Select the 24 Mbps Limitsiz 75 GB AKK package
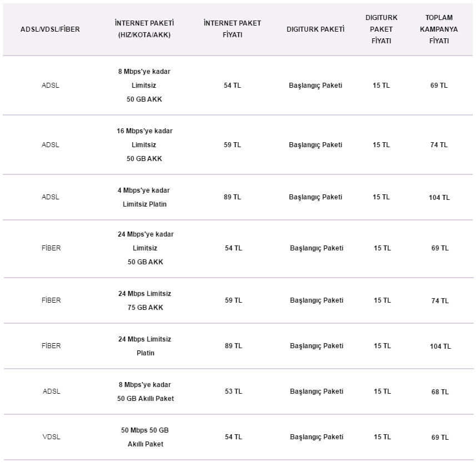 pos(144,300)
